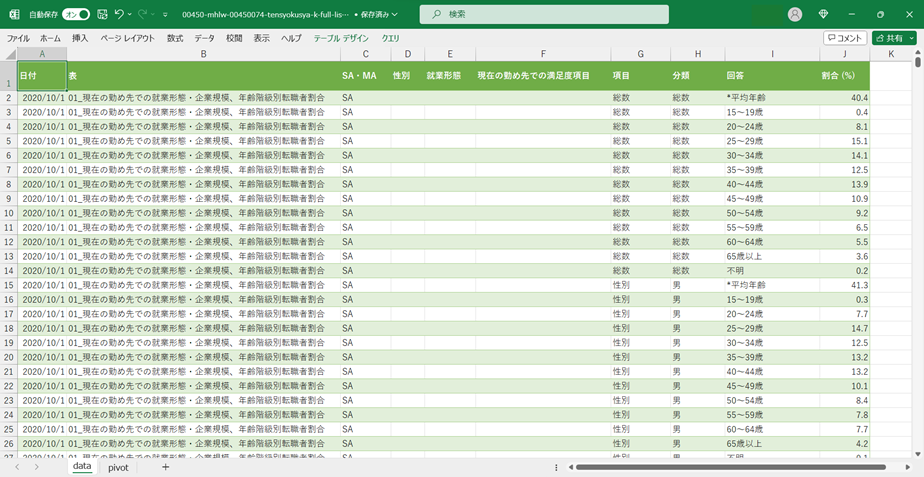Expand the Undo history dropdown arrow
The width and height of the screenshot is (924, 477).
(131, 15)
